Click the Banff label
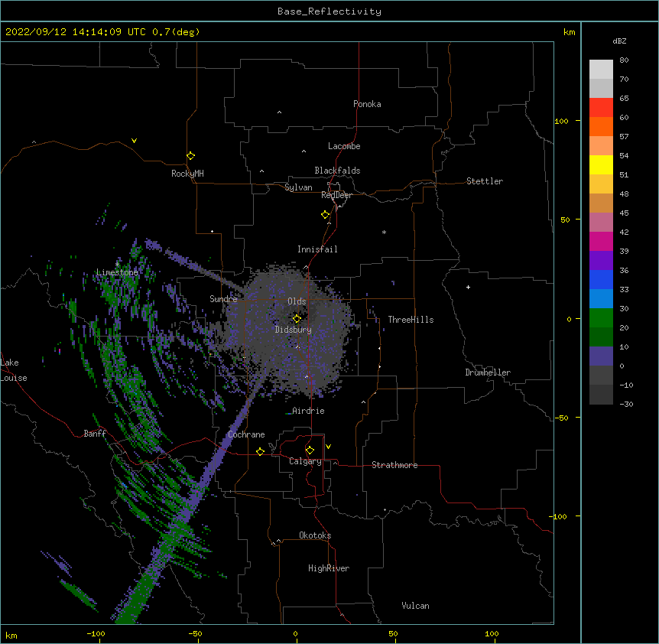The height and width of the screenshot is (644, 659). (x=95, y=434)
